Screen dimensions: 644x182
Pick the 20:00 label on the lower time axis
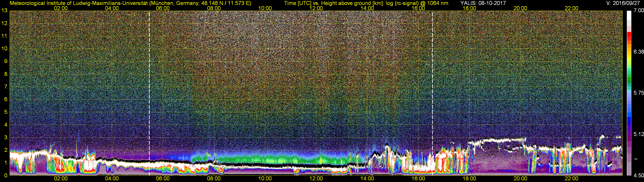[521, 179]
